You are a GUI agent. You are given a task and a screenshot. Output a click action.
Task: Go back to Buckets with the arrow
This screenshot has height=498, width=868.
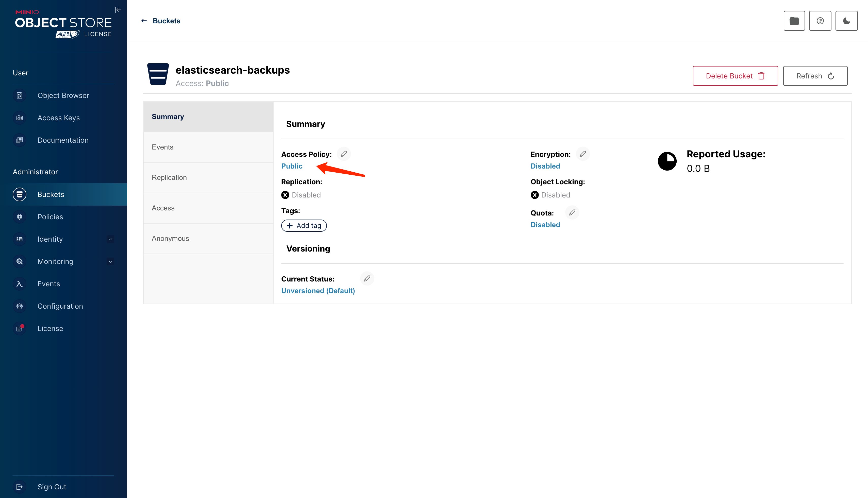pyautogui.click(x=144, y=21)
